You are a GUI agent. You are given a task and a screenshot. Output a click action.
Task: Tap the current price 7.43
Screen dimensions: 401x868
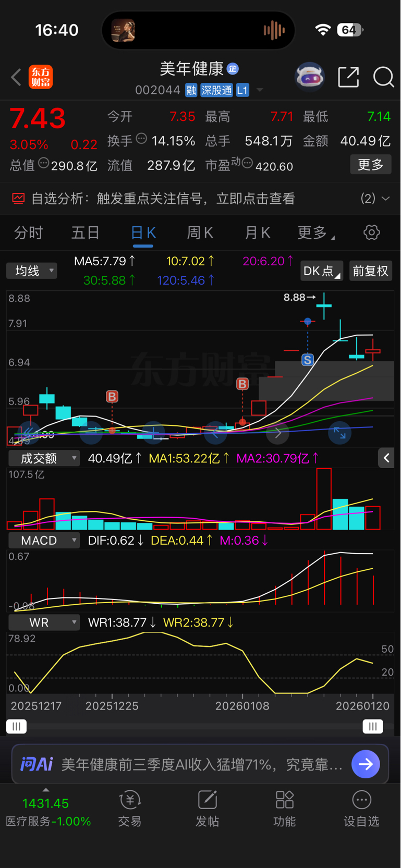coord(38,118)
